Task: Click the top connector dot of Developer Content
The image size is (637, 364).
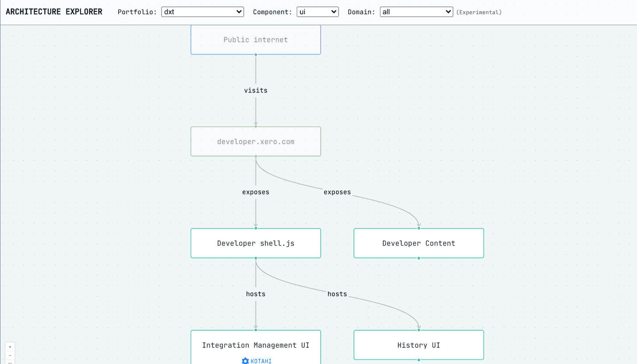Action: (x=419, y=228)
